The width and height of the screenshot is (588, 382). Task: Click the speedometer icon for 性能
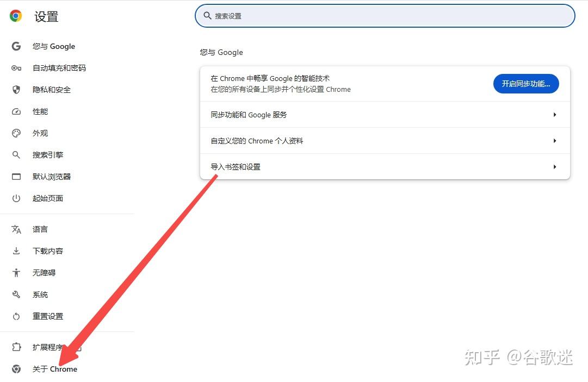click(16, 111)
